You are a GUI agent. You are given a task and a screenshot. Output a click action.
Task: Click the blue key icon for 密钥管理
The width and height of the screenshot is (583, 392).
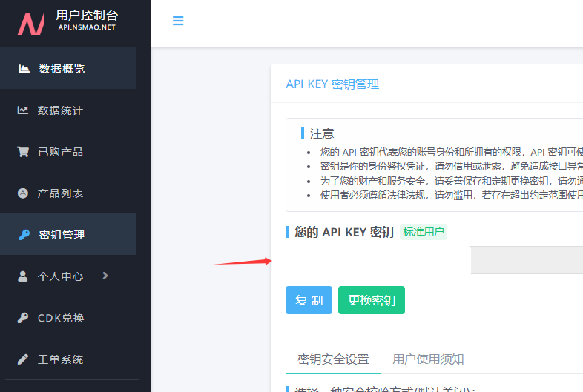(24, 235)
